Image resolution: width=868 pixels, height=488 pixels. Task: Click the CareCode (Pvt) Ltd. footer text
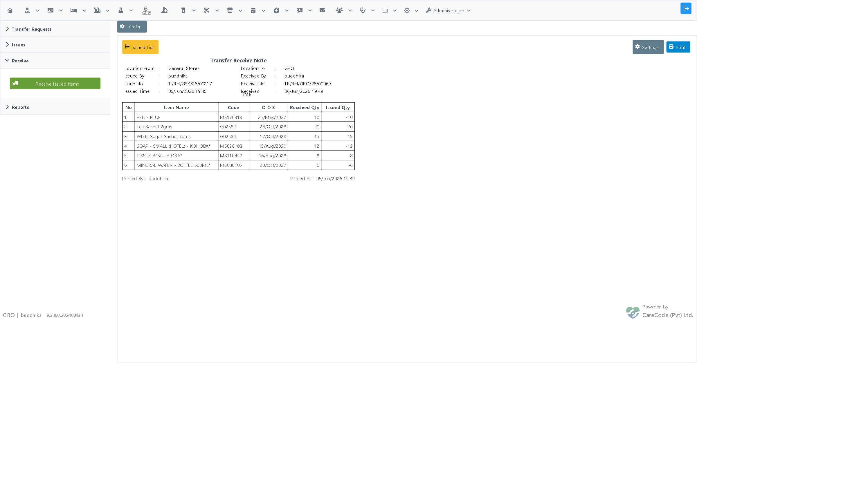[667, 315]
